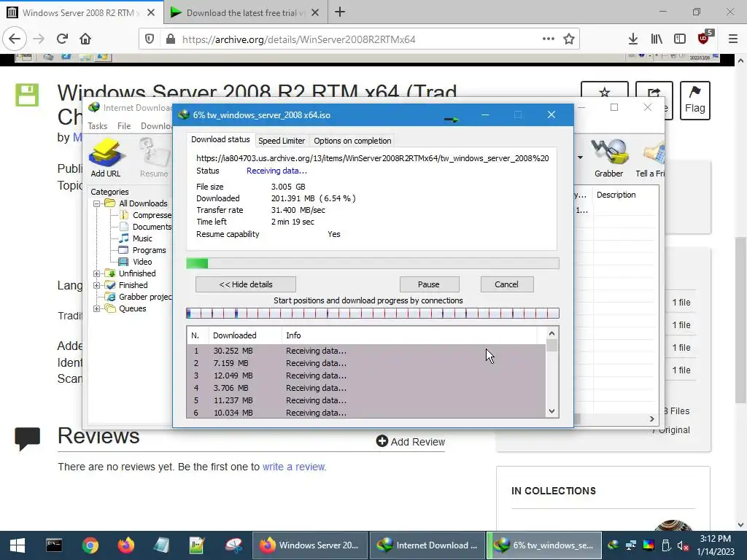
Task: Pause the current download
Action: (x=429, y=284)
